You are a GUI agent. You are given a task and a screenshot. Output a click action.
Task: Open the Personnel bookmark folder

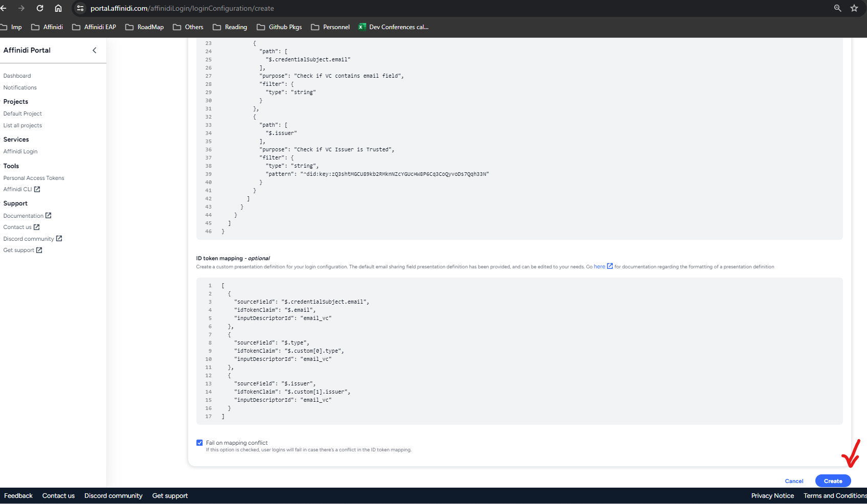point(330,27)
